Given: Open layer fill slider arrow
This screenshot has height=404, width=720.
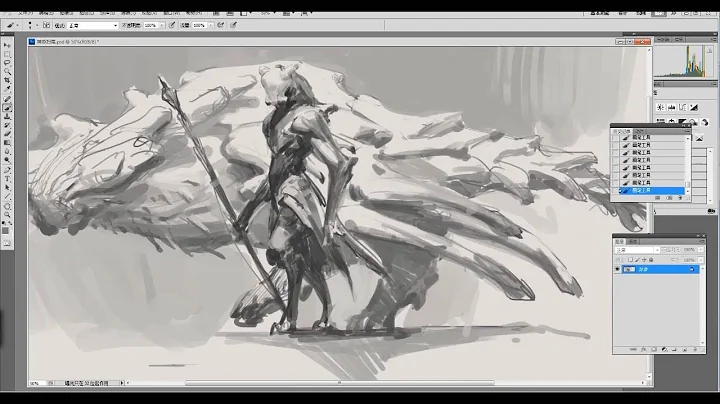Looking at the screenshot, I should pos(701,260).
